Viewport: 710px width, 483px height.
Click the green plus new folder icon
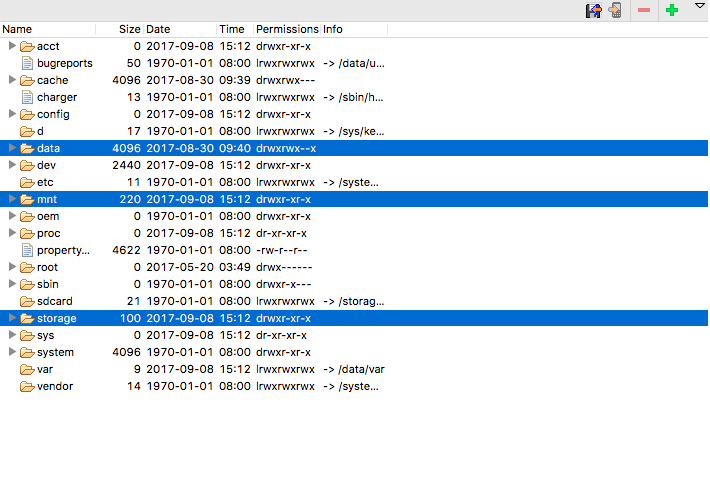[x=672, y=10]
